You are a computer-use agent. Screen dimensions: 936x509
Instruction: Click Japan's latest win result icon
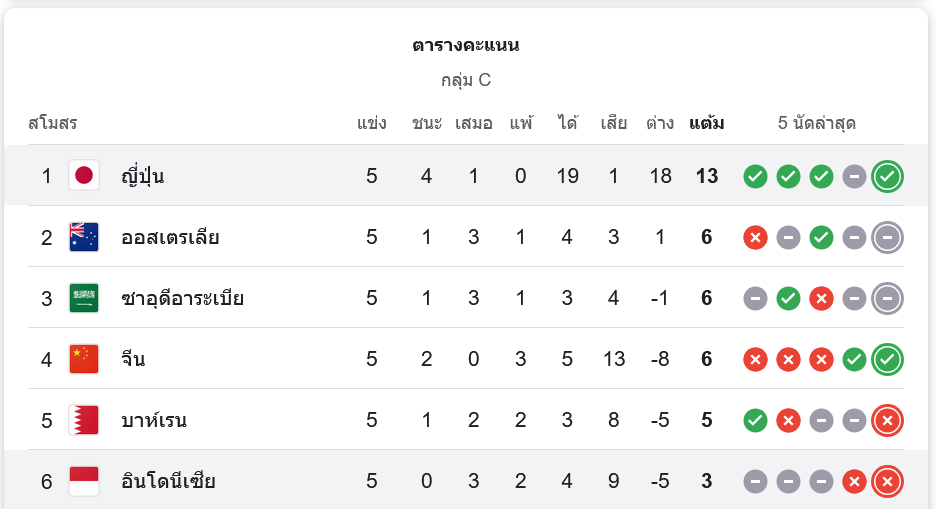[x=887, y=177]
